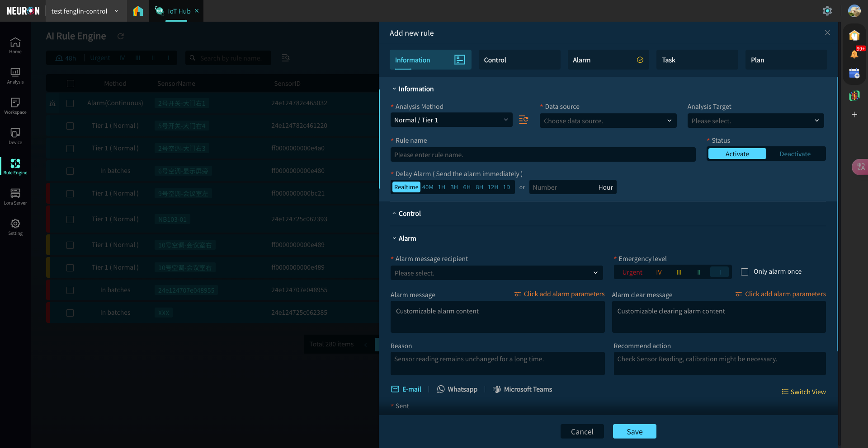Click the alarm icon on Alarm(Continuous) row
Screen dimensions: 868x448
[52, 103]
